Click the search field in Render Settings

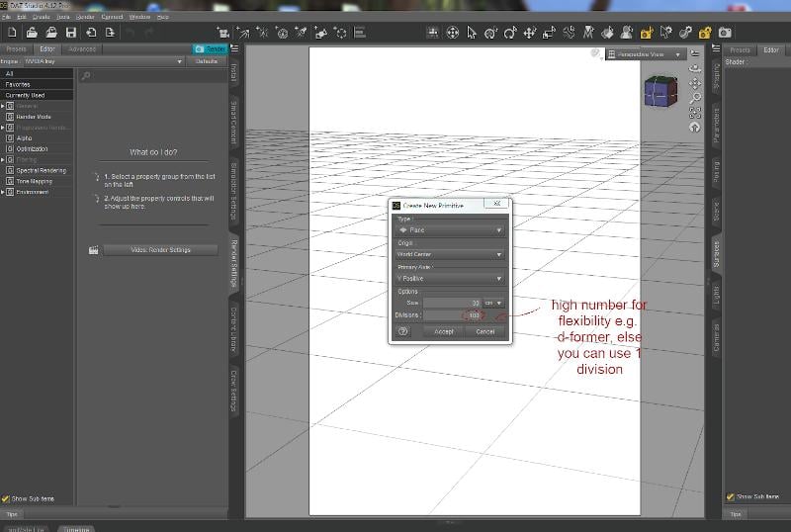tap(153, 76)
